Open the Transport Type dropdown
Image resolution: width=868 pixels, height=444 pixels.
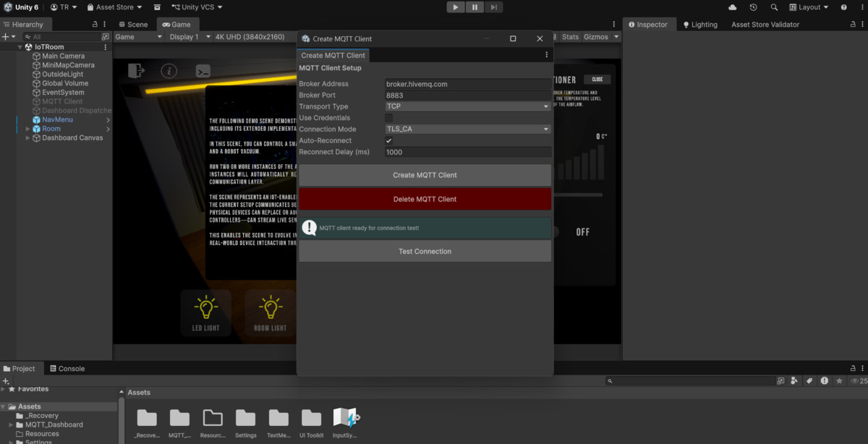click(467, 106)
